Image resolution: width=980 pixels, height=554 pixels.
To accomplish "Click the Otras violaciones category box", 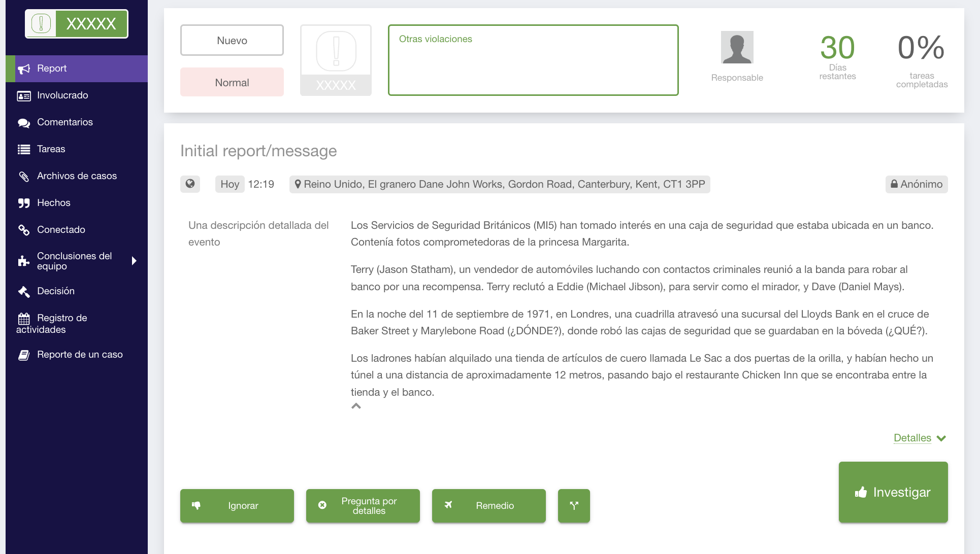I will point(533,60).
